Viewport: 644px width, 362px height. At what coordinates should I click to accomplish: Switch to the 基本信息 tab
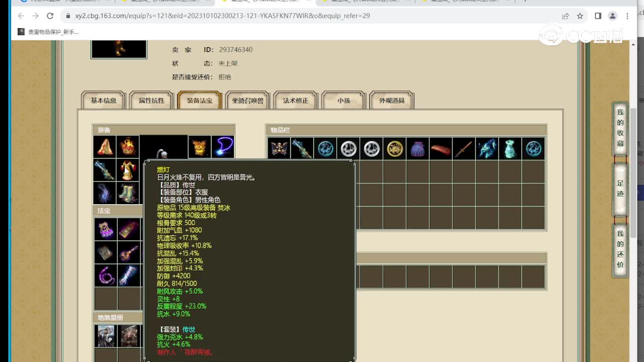click(x=104, y=100)
